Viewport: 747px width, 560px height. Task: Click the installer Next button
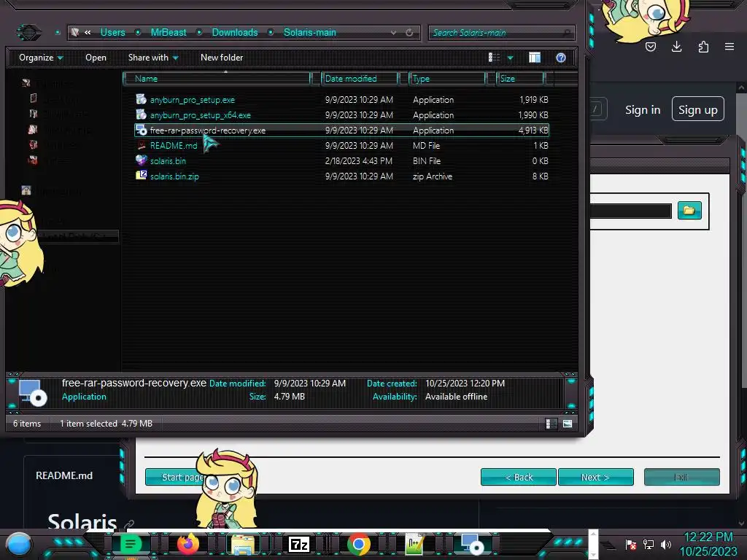point(595,477)
